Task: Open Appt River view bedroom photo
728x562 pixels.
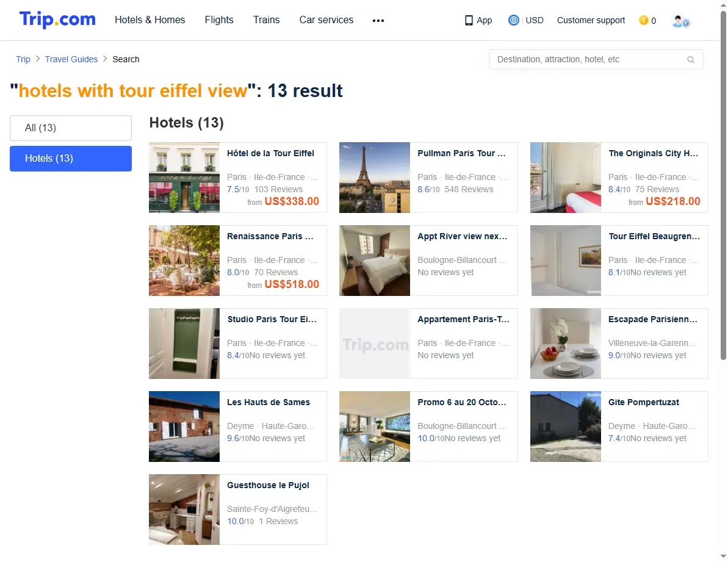Action: (x=375, y=261)
